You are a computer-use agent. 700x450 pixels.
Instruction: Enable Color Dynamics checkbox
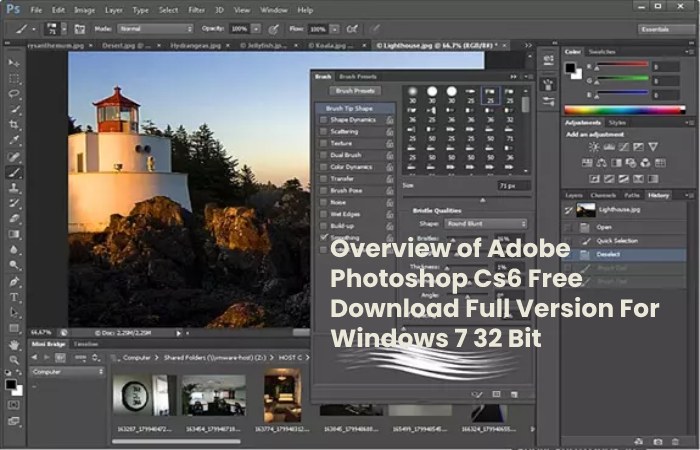(324, 167)
